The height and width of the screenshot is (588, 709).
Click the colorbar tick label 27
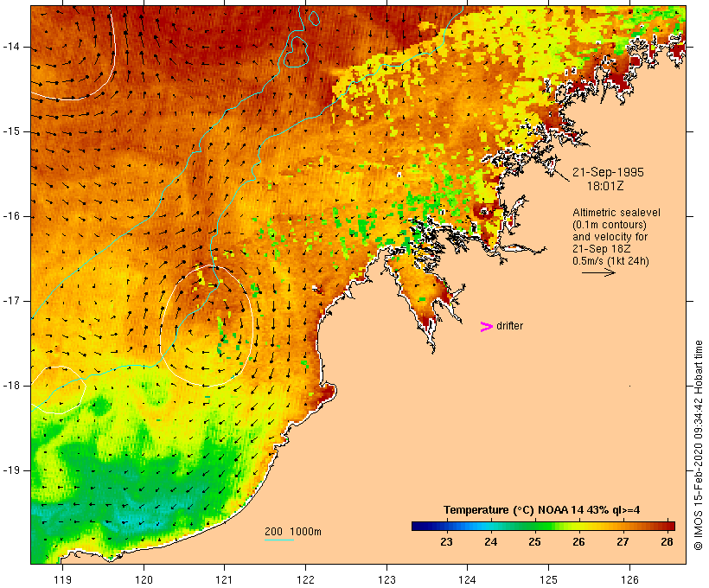point(623,542)
